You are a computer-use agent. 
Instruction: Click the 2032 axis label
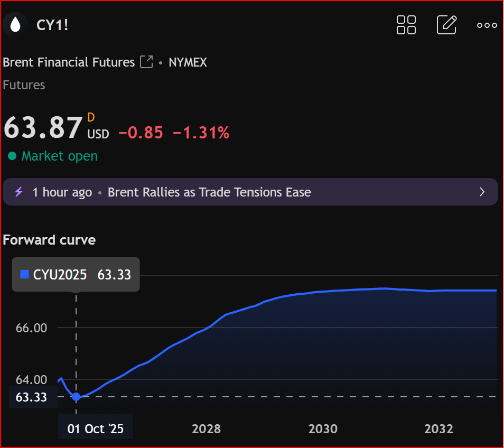(438, 429)
